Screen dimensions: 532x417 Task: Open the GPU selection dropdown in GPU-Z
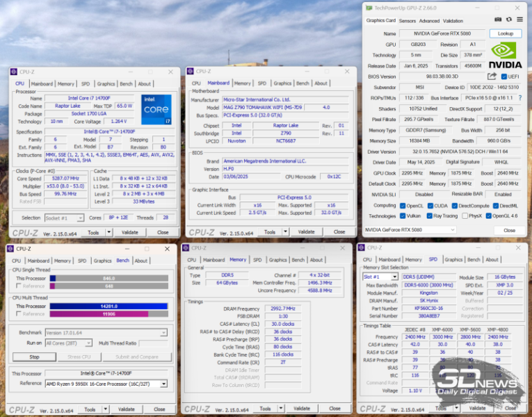410,230
